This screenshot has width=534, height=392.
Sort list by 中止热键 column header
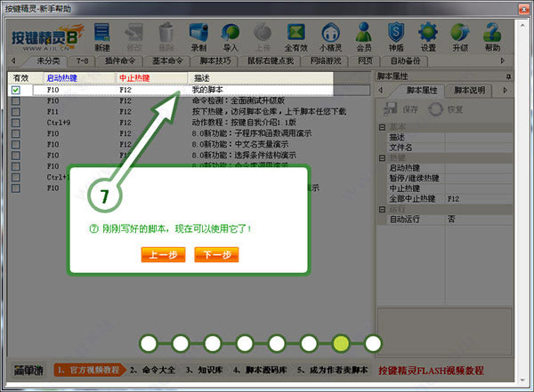pos(152,78)
